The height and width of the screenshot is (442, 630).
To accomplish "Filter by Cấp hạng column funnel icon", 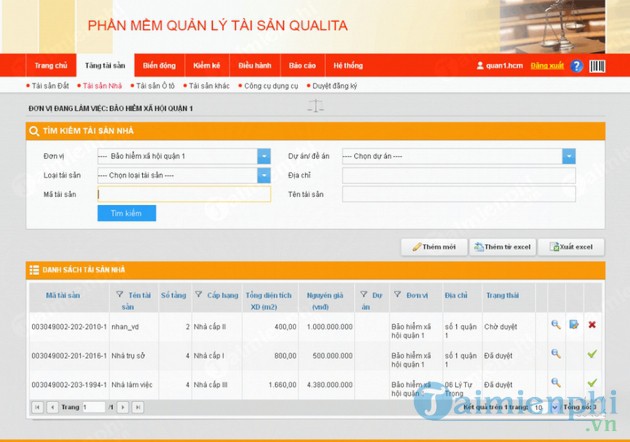I will tap(198, 295).
